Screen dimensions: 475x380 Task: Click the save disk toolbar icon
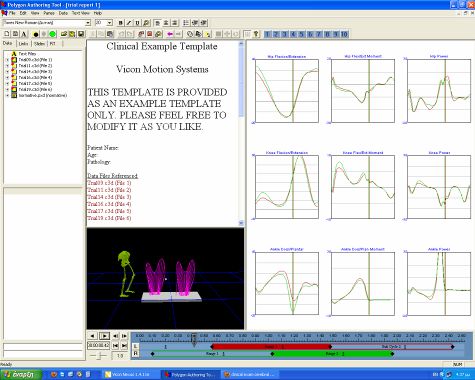click(x=80, y=34)
